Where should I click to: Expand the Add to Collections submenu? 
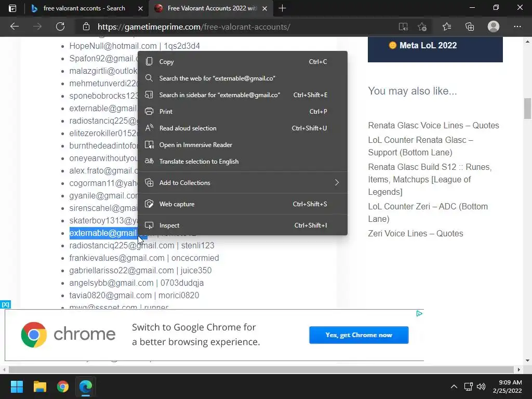(243, 182)
